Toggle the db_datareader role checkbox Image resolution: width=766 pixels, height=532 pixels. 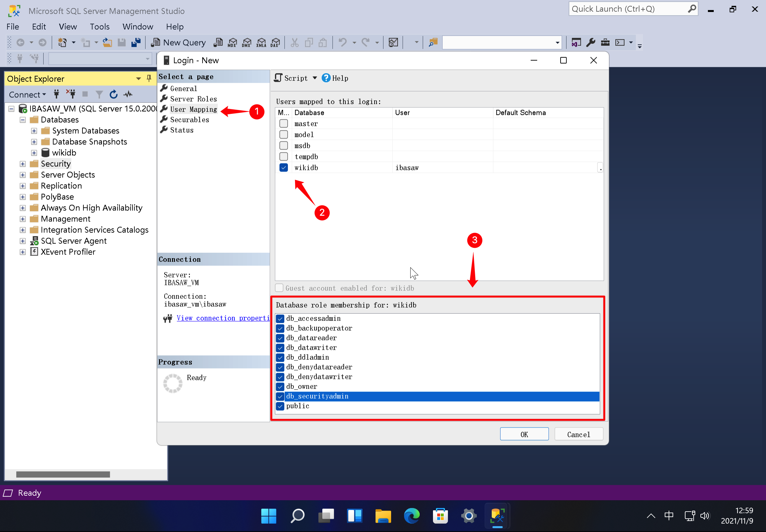tap(280, 338)
